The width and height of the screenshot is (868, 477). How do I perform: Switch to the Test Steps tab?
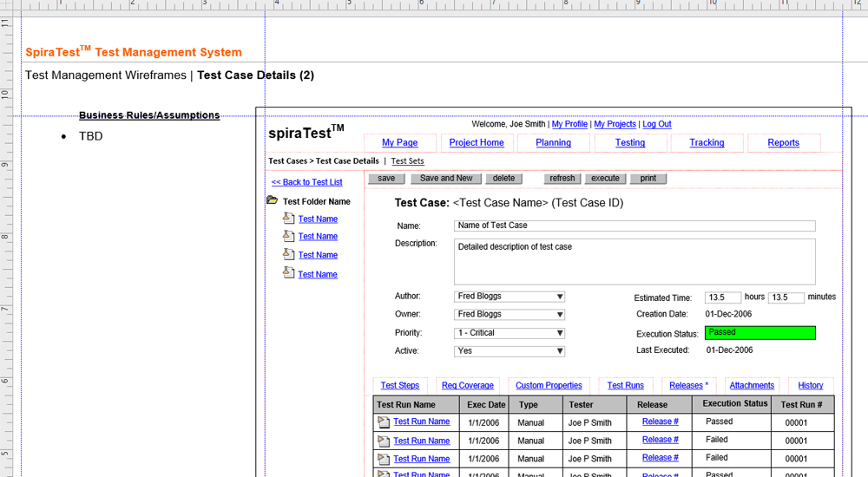click(399, 386)
